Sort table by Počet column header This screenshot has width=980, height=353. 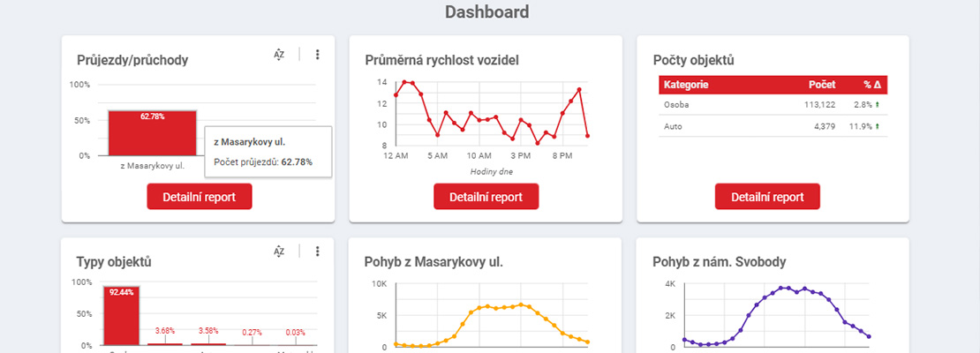[821, 85]
